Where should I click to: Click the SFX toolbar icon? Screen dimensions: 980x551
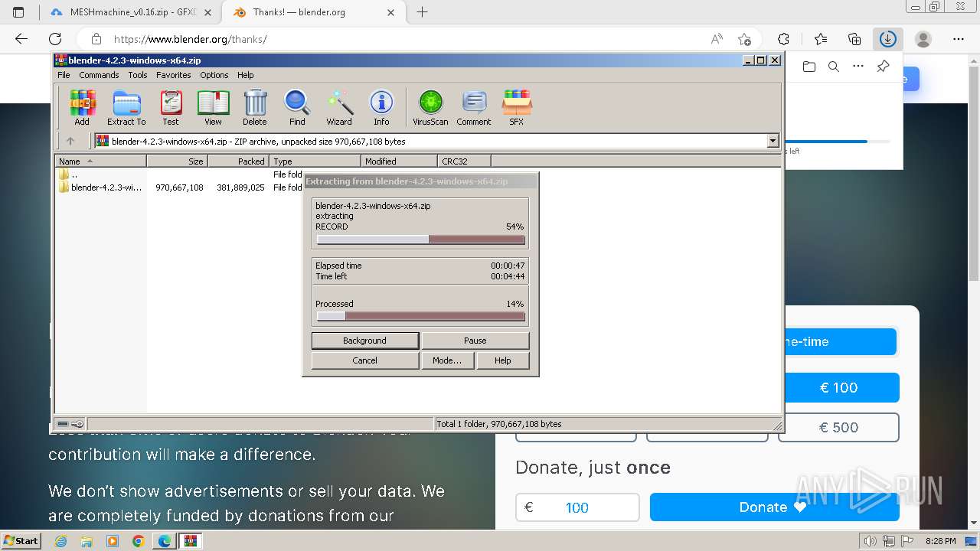[x=517, y=108]
